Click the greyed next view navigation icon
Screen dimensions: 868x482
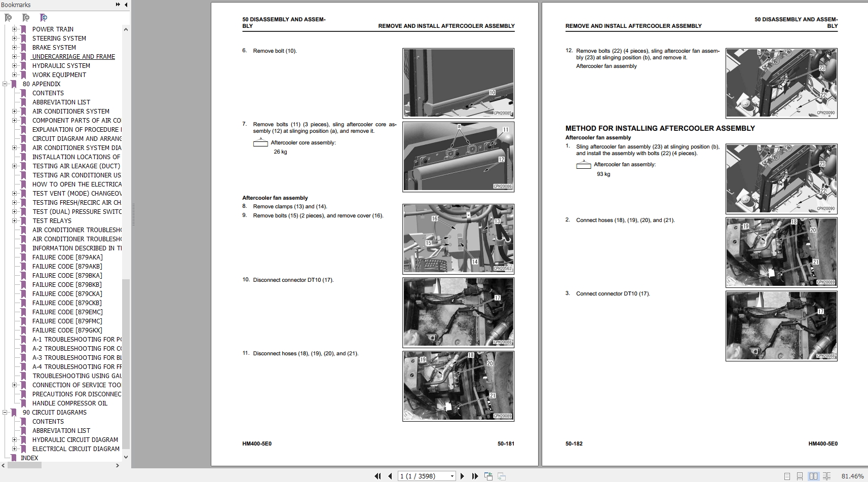pos(502,476)
